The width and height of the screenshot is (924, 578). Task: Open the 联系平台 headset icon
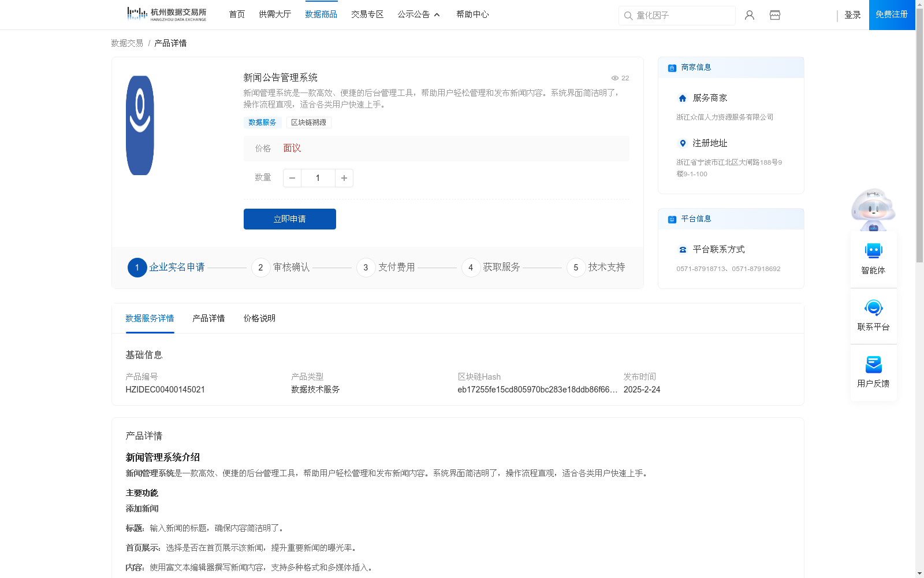pyautogui.click(x=874, y=307)
